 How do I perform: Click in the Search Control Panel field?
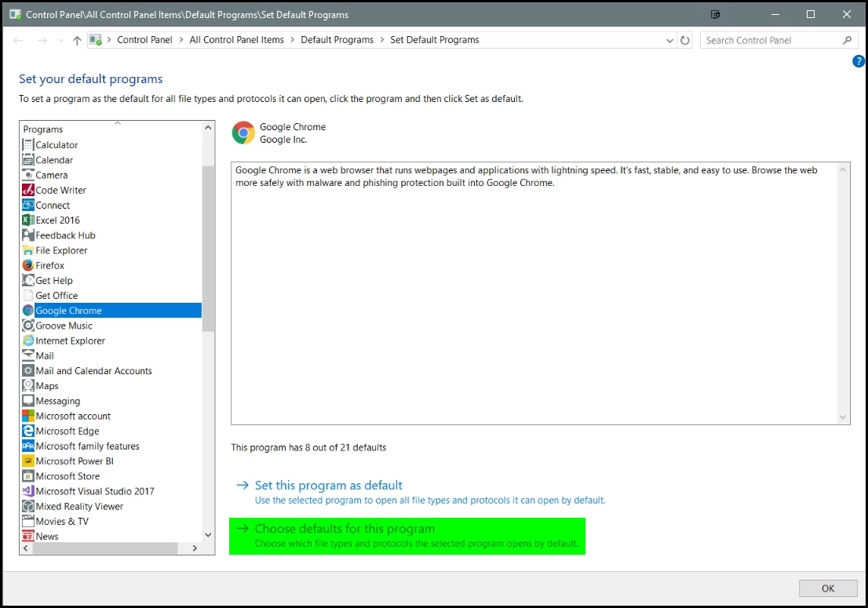tap(773, 40)
